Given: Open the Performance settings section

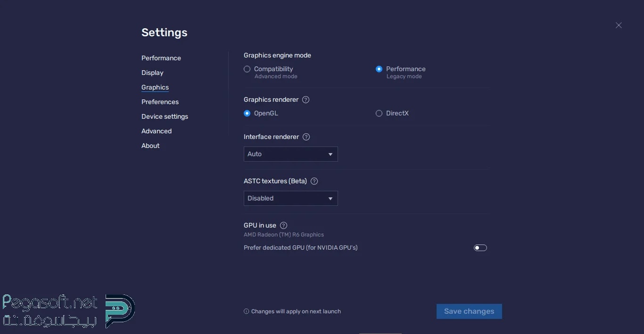Looking at the screenshot, I should (x=161, y=58).
